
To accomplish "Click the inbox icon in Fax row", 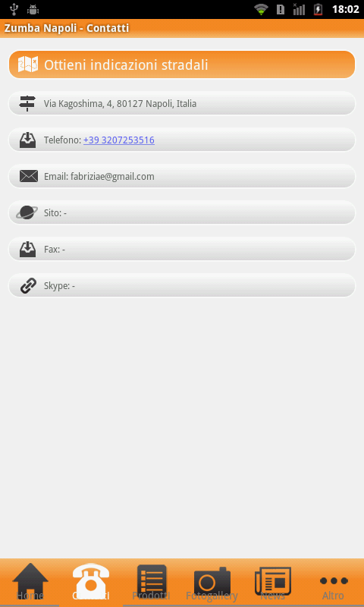I will pyautogui.click(x=28, y=250).
